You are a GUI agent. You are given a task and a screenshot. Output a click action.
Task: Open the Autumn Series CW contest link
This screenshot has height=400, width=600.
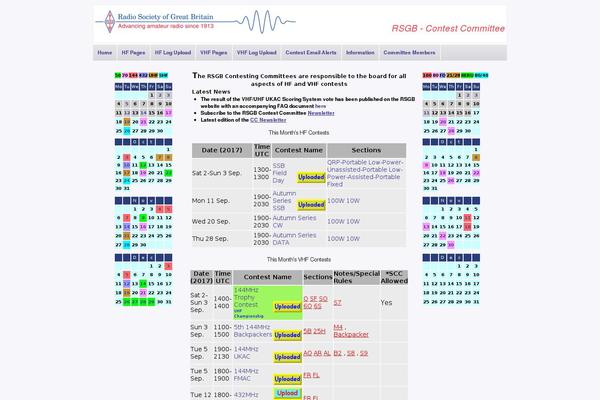(x=294, y=222)
